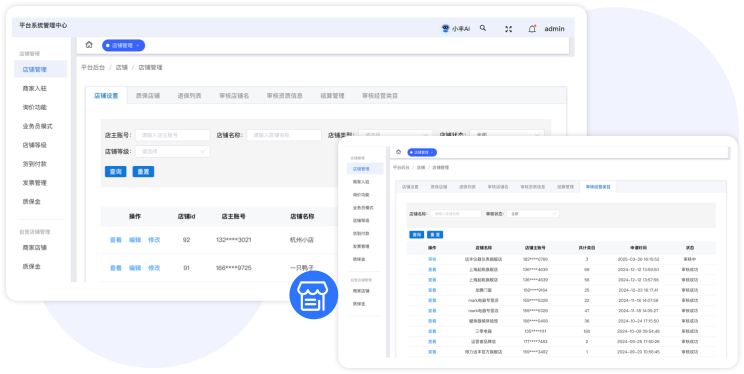Click the 重置 button

[143, 171]
